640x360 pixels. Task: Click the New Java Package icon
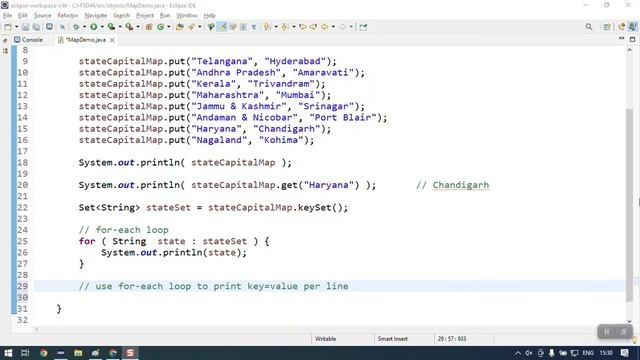(149, 27)
